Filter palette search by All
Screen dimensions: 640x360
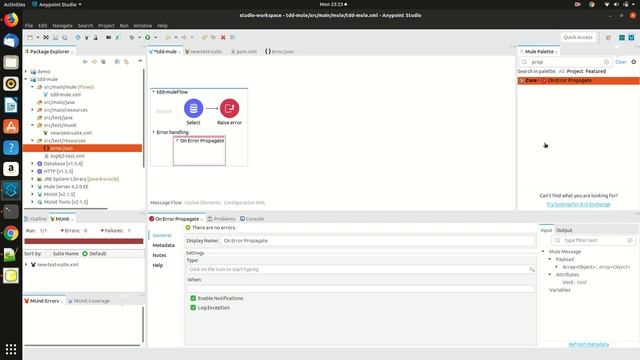pos(561,71)
